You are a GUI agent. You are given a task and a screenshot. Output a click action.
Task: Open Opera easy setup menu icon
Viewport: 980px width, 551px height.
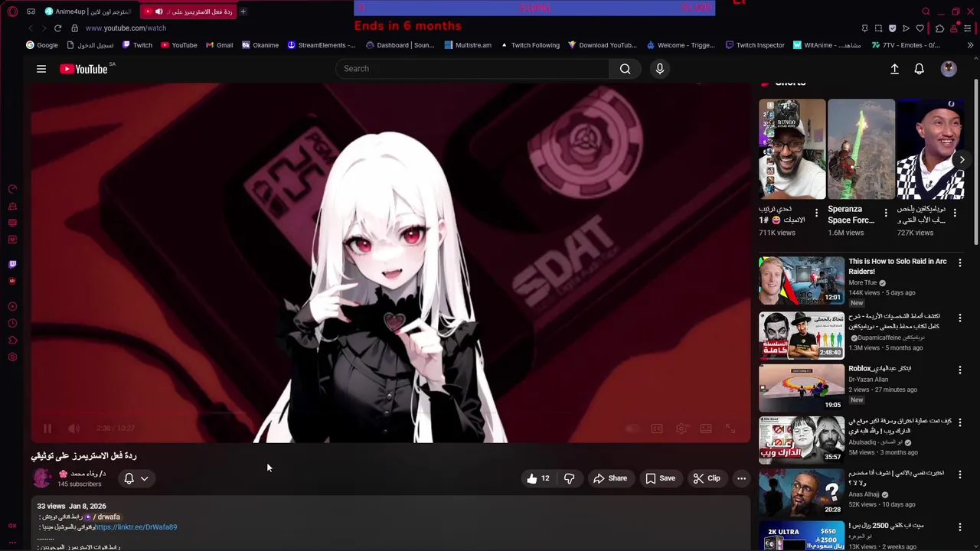coord(969,28)
